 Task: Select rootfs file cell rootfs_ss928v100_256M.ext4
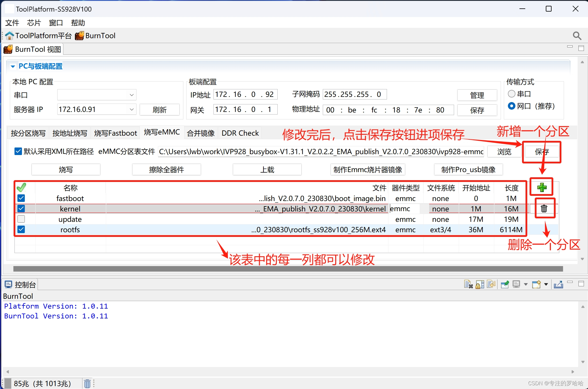pyautogui.click(x=247, y=230)
